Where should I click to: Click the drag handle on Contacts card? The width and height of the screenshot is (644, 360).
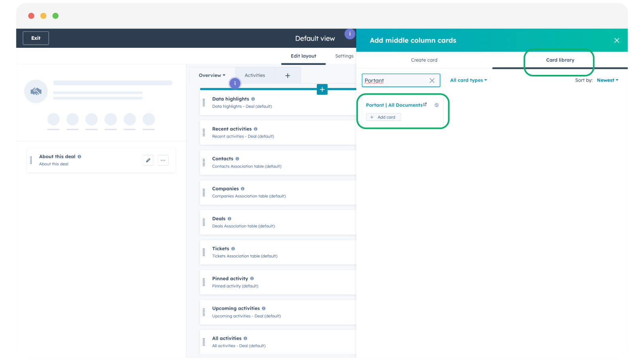click(204, 162)
